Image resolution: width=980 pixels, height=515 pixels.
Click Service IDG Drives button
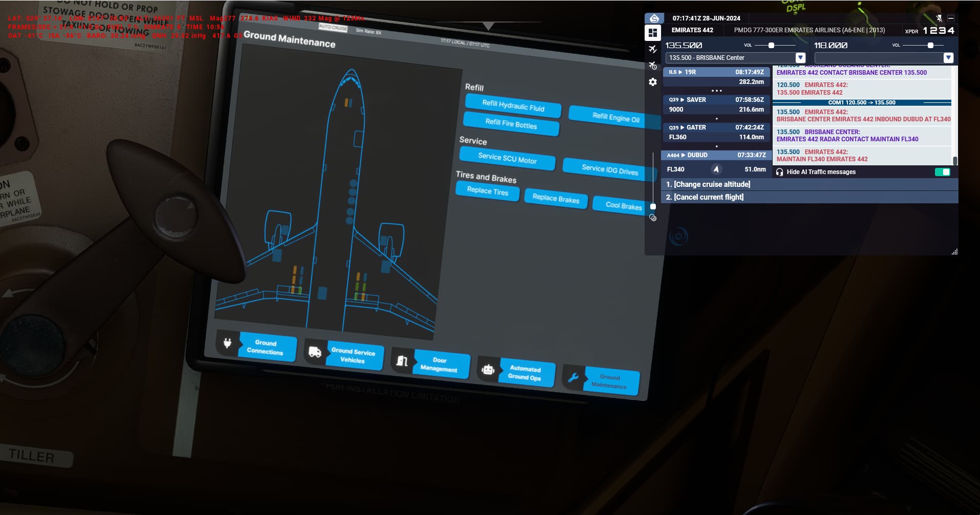(609, 169)
